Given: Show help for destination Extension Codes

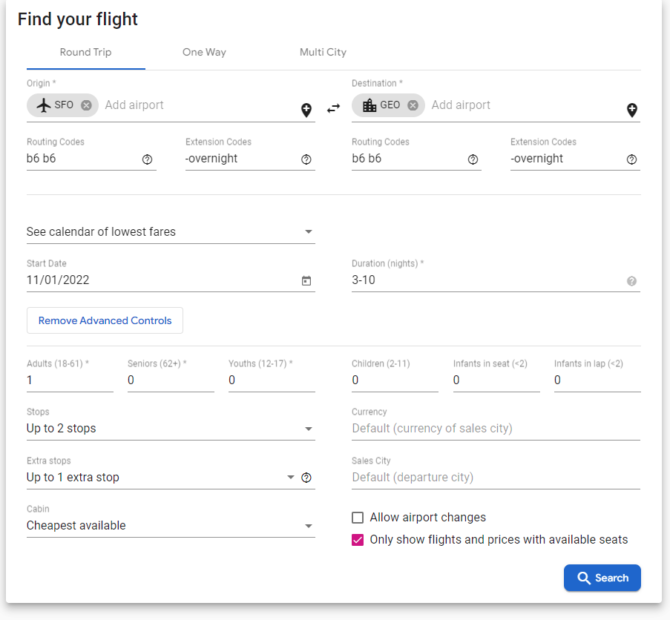Looking at the screenshot, I should (x=632, y=159).
